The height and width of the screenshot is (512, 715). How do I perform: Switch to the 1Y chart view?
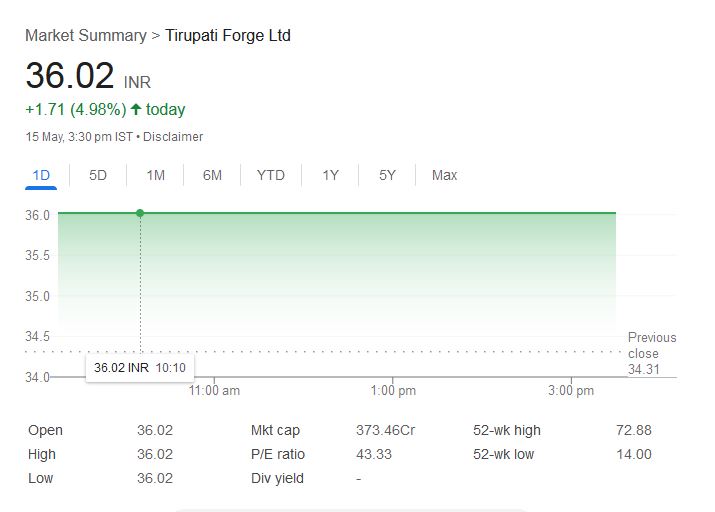[330, 176]
